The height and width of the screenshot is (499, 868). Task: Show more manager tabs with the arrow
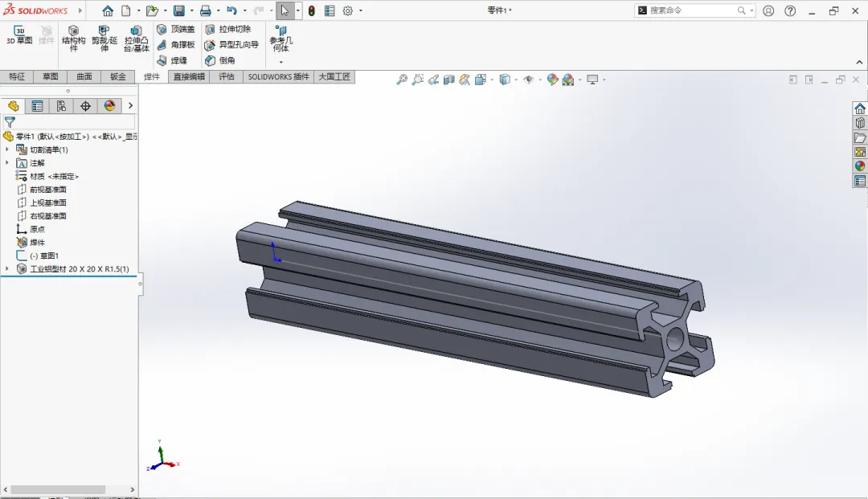[x=131, y=105]
